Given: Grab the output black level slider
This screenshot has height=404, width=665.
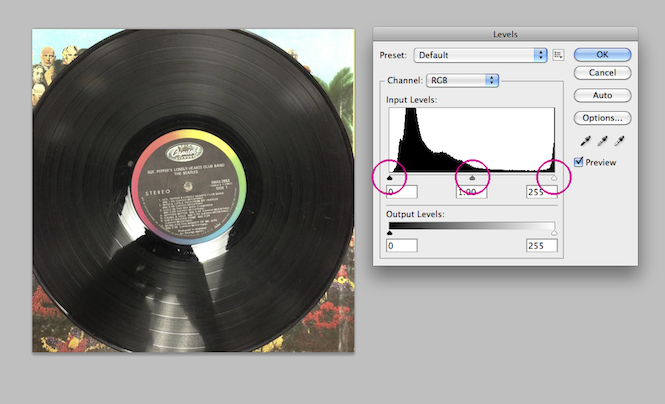Looking at the screenshot, I should point(390,233).
